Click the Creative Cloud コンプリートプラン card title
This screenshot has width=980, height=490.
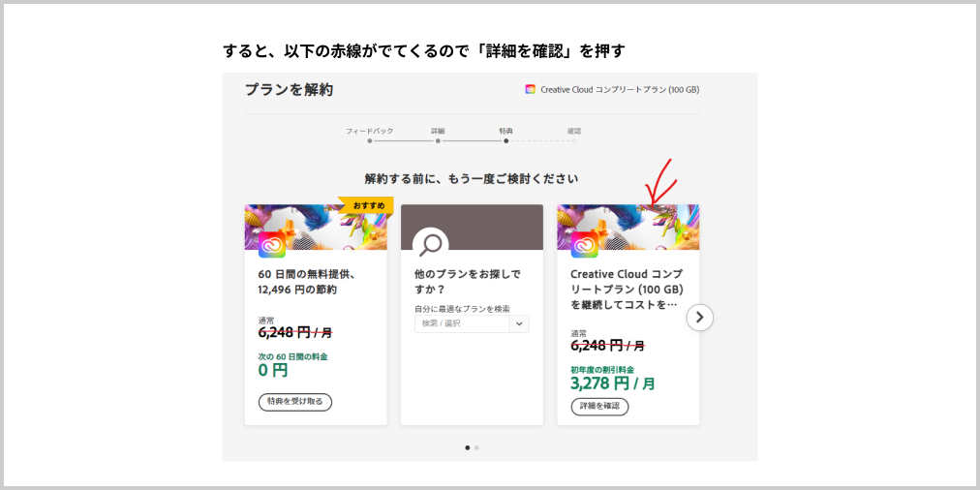pyautogui.click(x=627, y=290)
